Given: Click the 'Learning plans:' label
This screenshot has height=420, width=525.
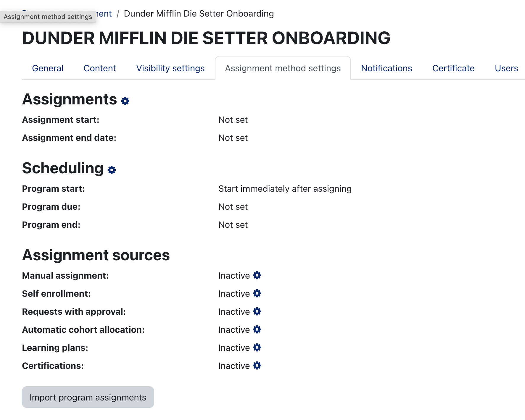Looking at the screenshot, I should click(x=55, y=348).
